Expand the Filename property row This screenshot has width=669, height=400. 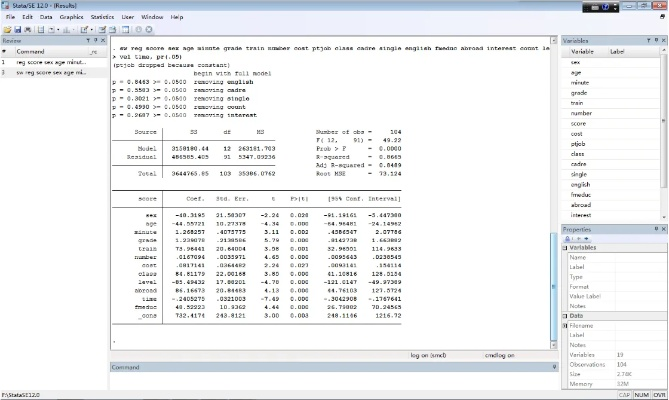pos(566,324)
